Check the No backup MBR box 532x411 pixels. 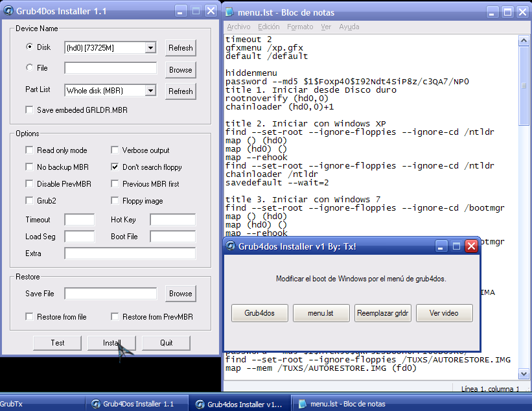[30, 167]
